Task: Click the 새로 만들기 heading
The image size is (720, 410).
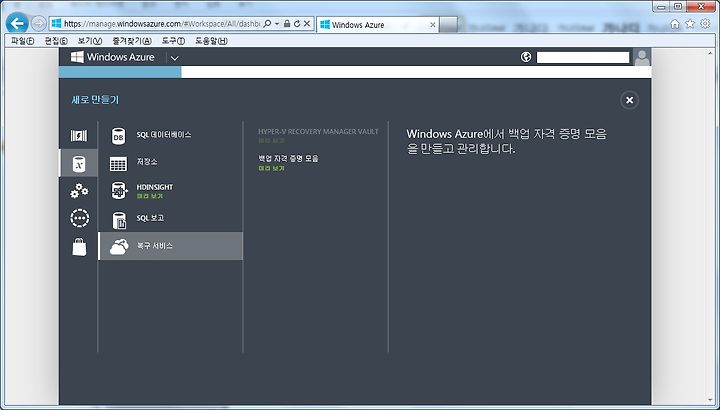Action: [x=95, y=100]
